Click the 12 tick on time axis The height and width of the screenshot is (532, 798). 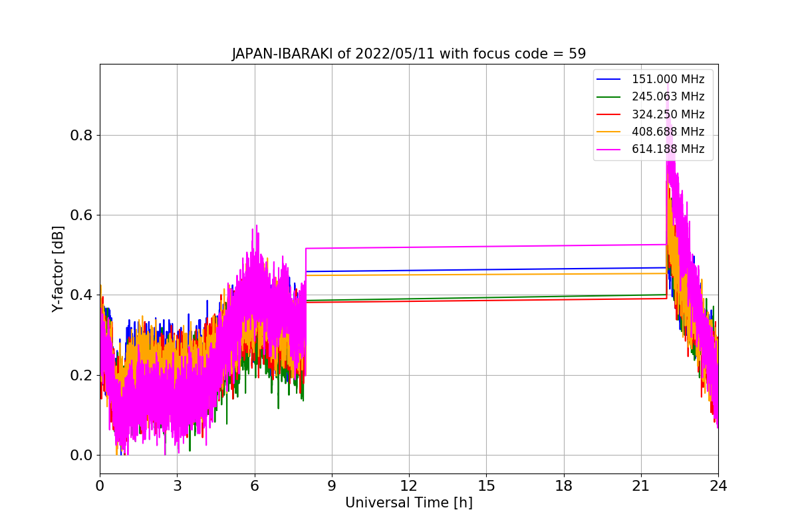[x=409, y=485]
